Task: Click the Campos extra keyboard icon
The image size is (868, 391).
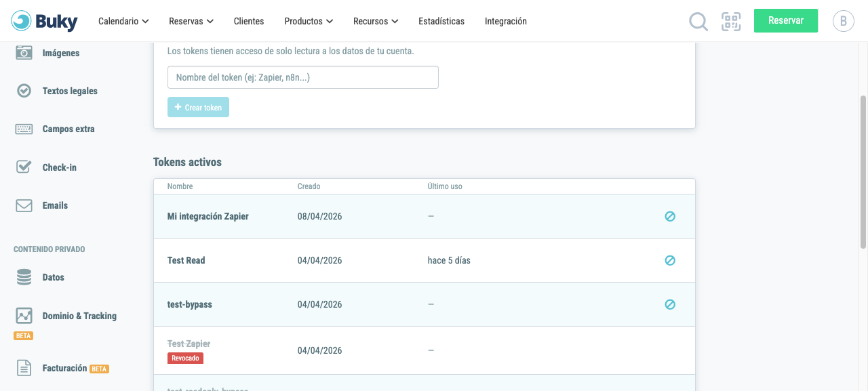Action: click(x=24, y=129)
